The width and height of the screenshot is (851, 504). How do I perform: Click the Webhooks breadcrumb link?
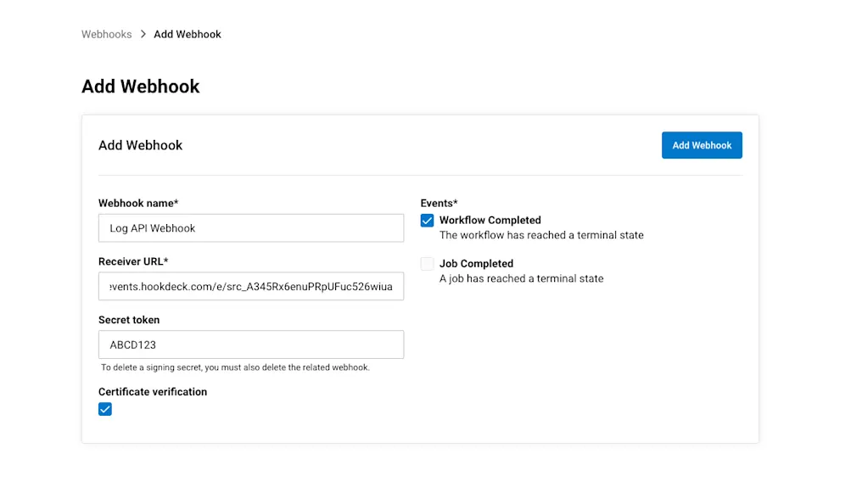pos(106,34)
